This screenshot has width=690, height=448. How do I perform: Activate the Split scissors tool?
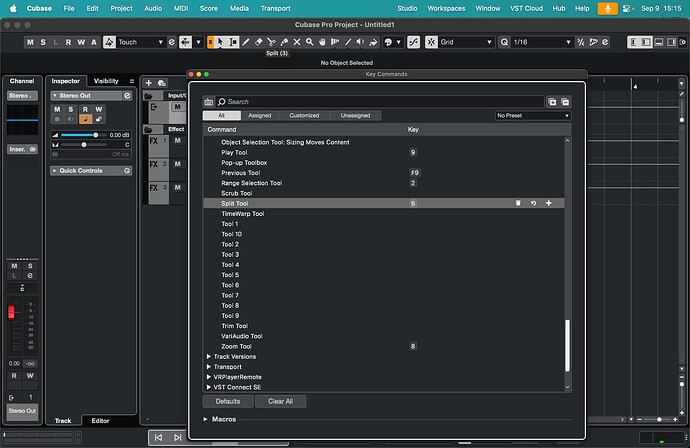click(272, 42)
